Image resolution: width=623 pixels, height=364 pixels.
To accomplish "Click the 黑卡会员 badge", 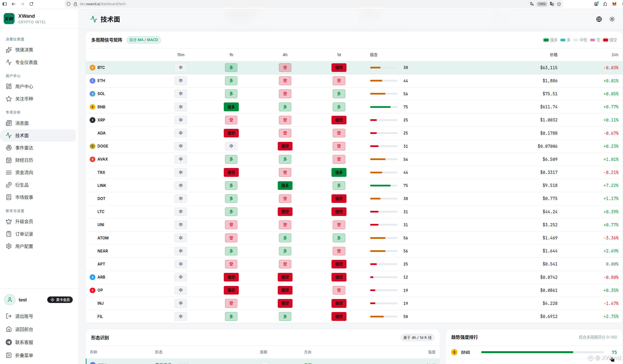I will (60, 300).
